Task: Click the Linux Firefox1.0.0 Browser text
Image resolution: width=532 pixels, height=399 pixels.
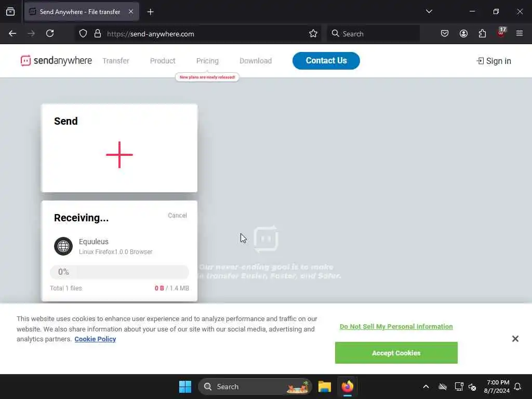Action: pos(116,252)
